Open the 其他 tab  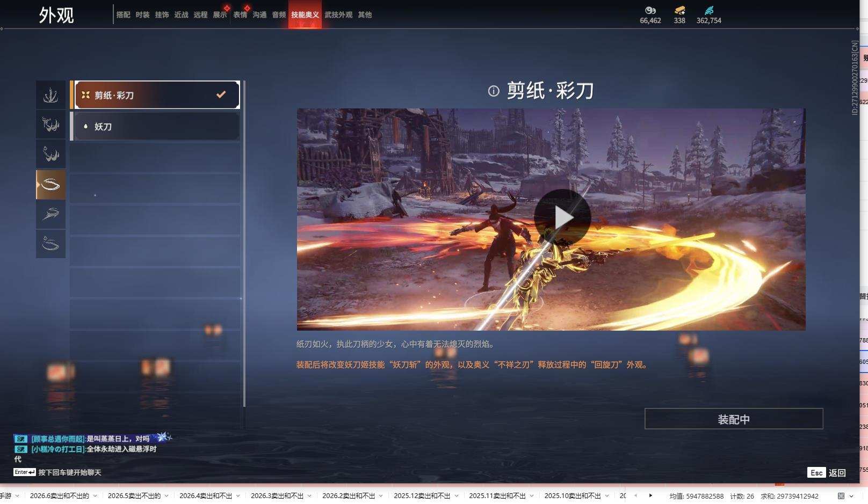[365, 14]
